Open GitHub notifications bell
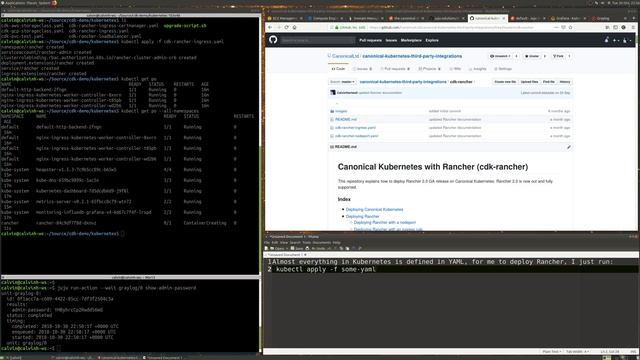This screenshot has width=640, height=360. point(607,40)
